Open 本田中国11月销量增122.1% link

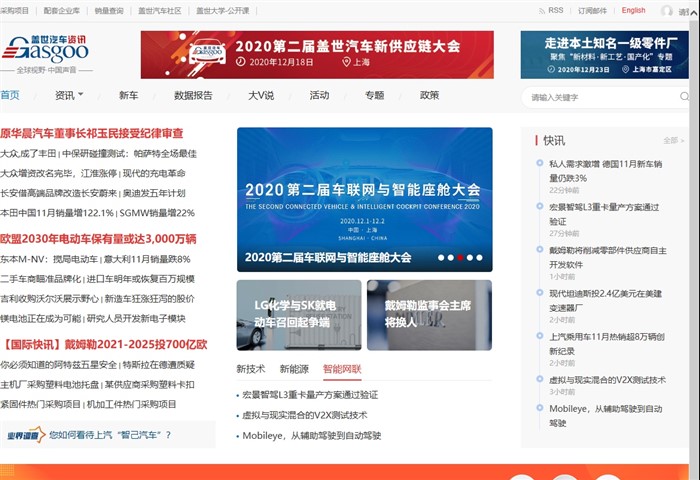click(57, 213)
